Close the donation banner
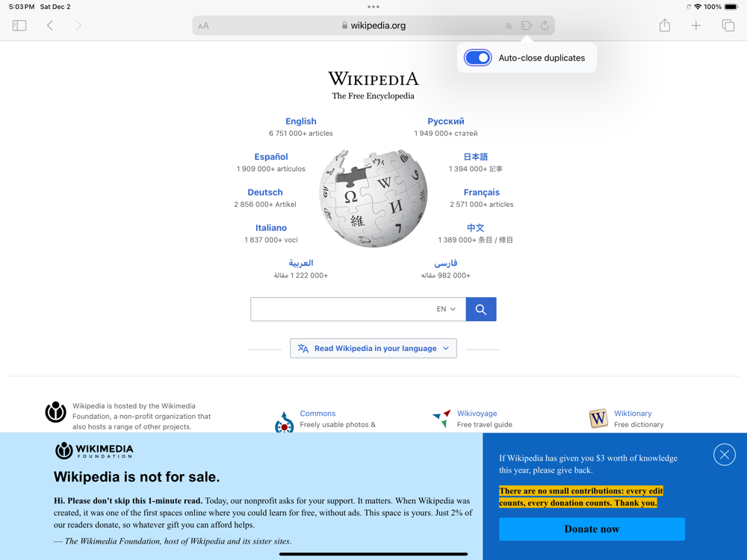 click(725, 454)
